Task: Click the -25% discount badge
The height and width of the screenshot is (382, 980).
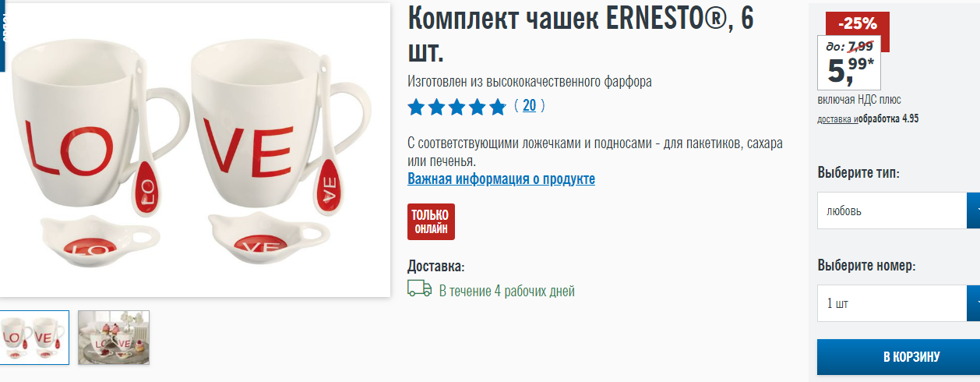Action: tap(858, 23)
